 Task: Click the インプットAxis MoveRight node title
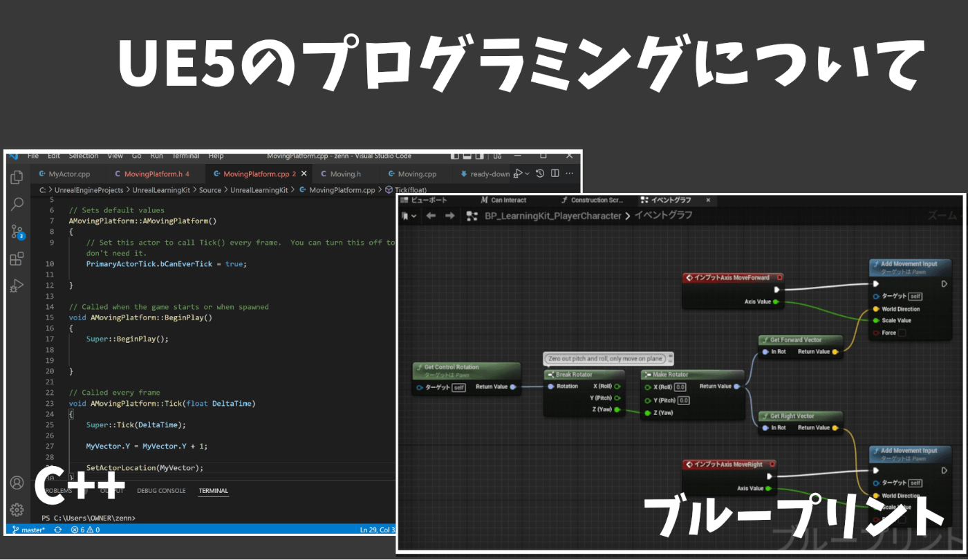(x=729, y=465)
